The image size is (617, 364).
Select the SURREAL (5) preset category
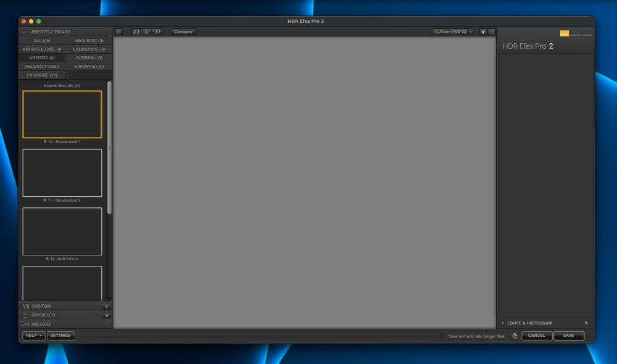tap(89, 58)
